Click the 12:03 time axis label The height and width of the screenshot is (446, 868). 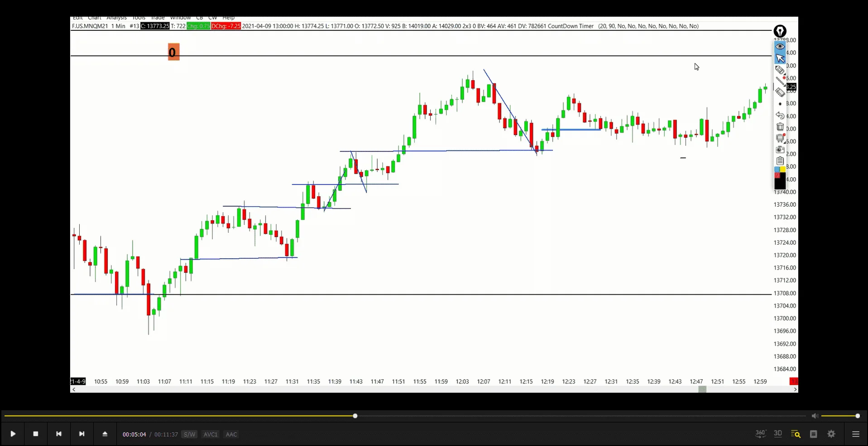462,382
